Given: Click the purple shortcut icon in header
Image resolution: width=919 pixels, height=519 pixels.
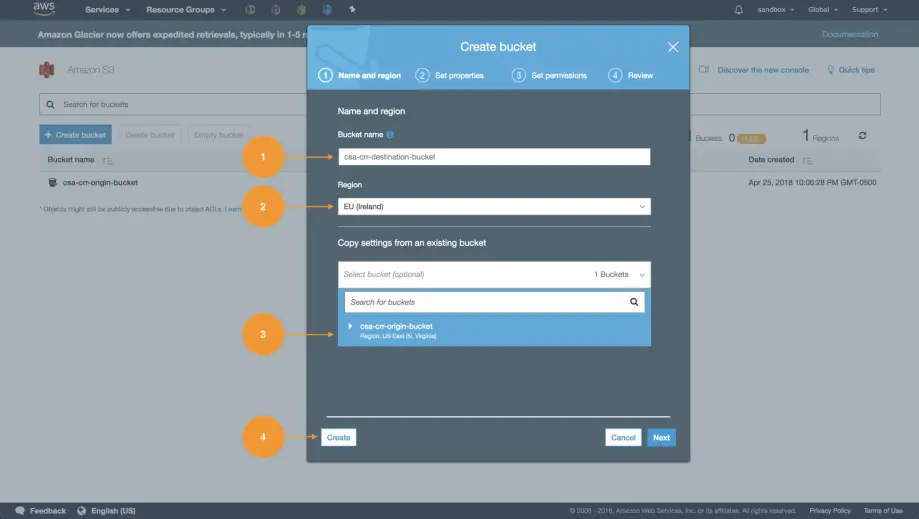Looking at the screenshot, I should tap(275, 9).
